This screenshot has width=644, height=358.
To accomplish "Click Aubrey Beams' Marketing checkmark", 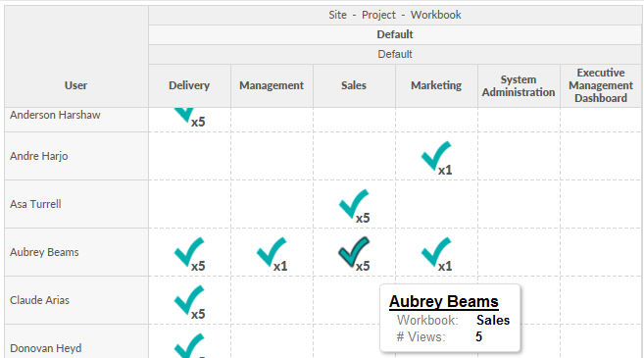I will [436, 252].
